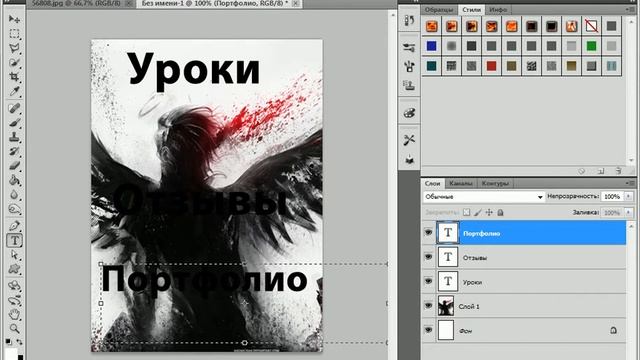Open the Непрозрачность opacity slider arrow
This screenshot has height=360, width=640.
pos(629,197)
